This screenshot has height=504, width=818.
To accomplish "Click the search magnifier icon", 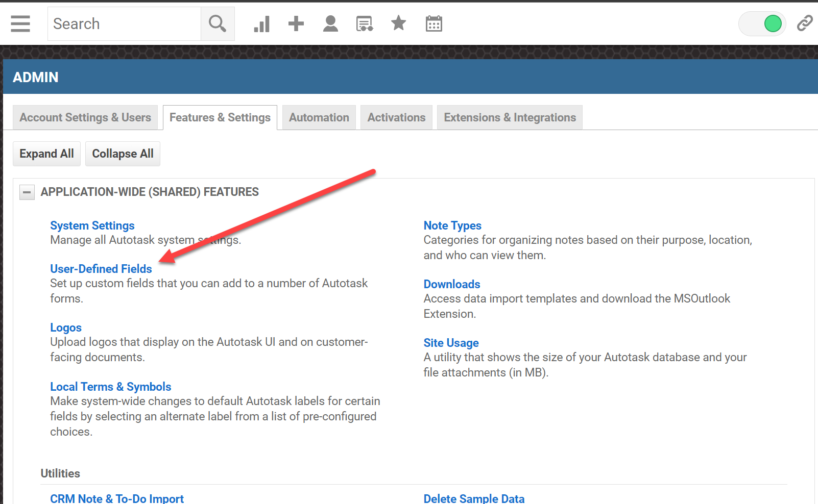I will pyautogui.click(x=218, y=23).
